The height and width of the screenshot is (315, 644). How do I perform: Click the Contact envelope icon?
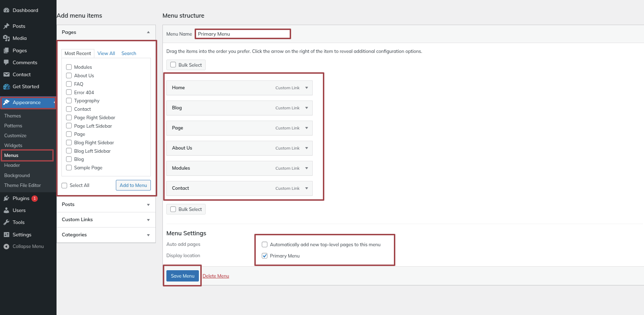[6, 74]
